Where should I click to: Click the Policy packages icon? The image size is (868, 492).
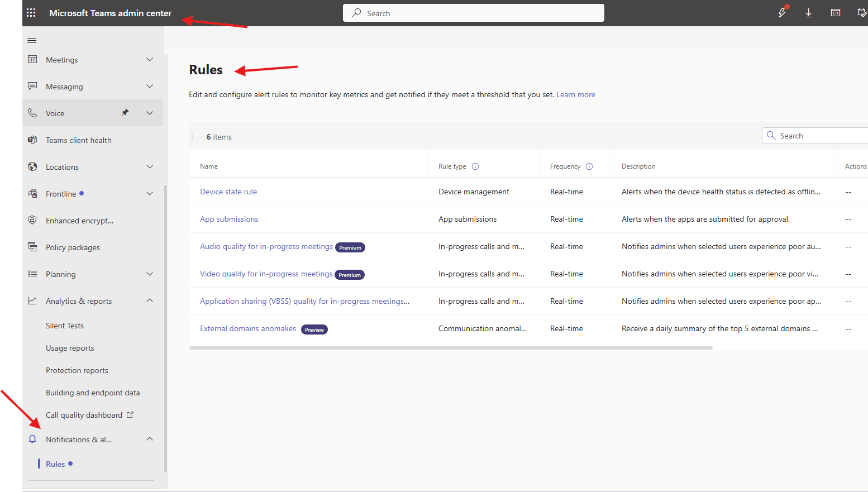pos(32,247)
